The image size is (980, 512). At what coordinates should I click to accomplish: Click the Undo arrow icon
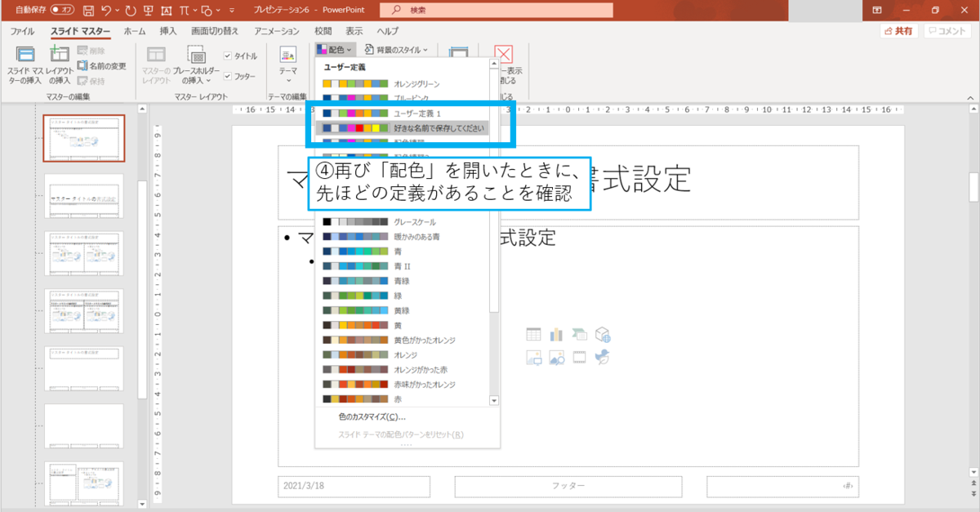click(106, 11)
